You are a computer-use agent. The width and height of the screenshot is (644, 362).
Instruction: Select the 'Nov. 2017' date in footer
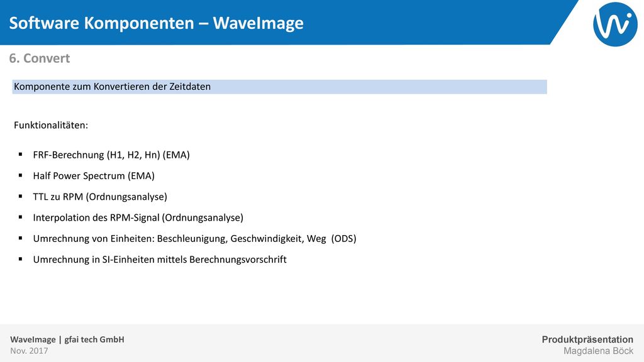click(x=29, y=351)
